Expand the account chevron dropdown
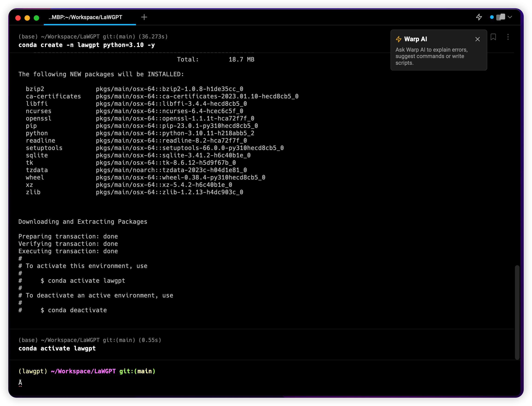 (x=510, y=17)
